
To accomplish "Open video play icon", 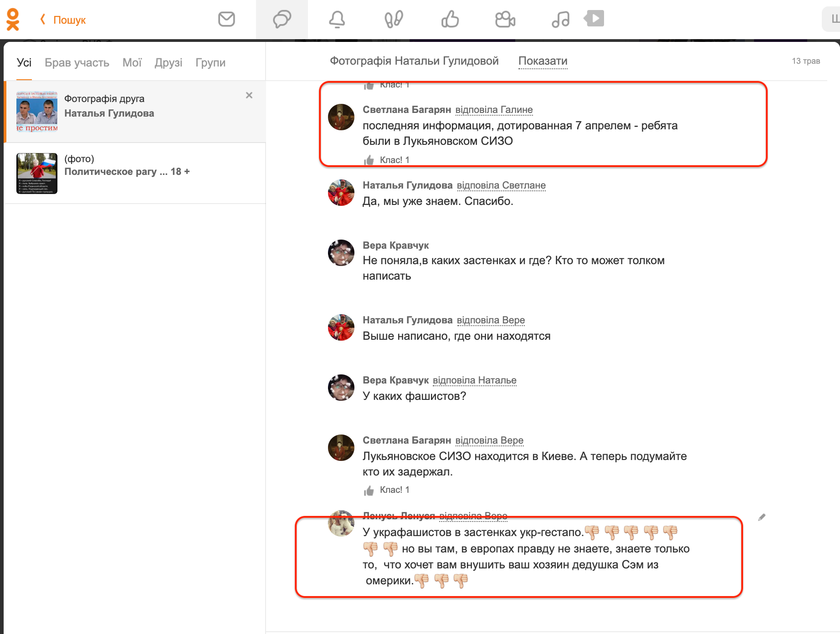I will click(594, 19).
